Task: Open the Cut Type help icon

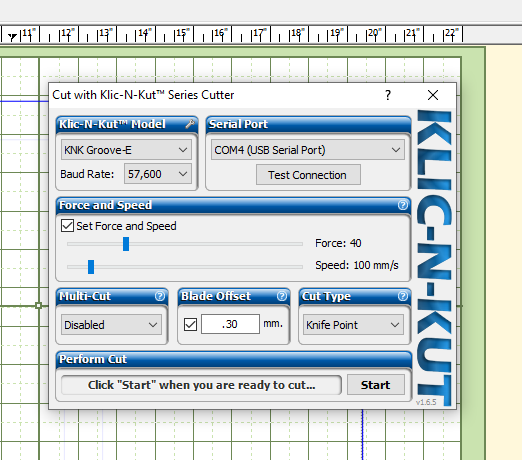Action: [x=403, y=296]
